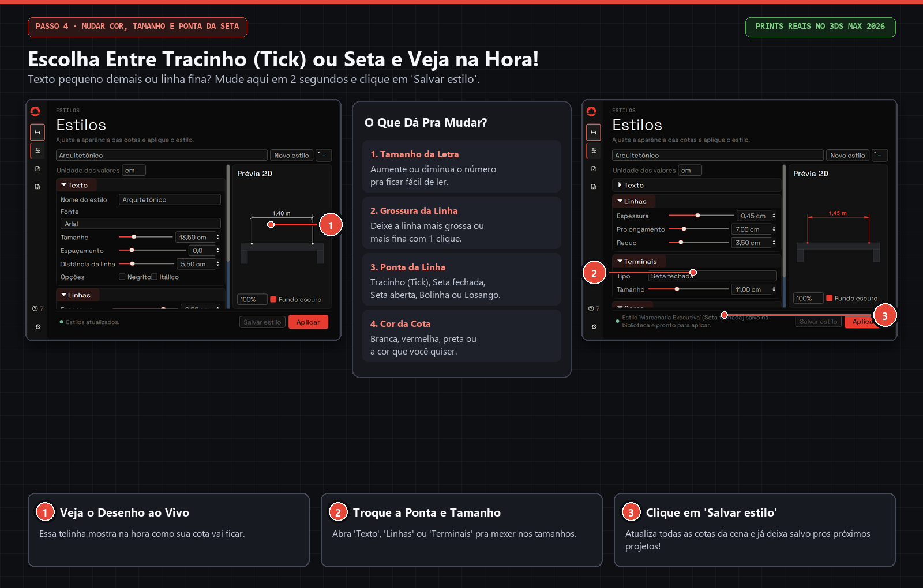The height and width of the screenshot is (588, 923).
Task: Click Novo estilo in the 1,45 m panel
Action: click(848, 156)
